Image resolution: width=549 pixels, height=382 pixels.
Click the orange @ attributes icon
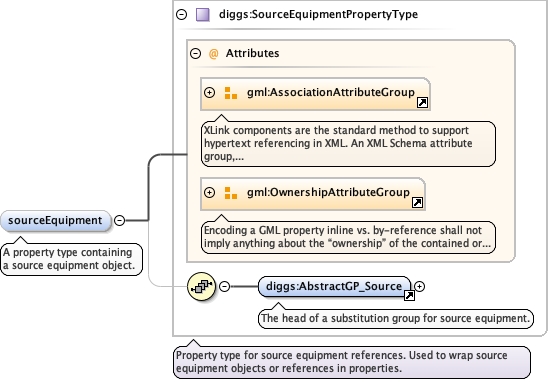(213, 54)
